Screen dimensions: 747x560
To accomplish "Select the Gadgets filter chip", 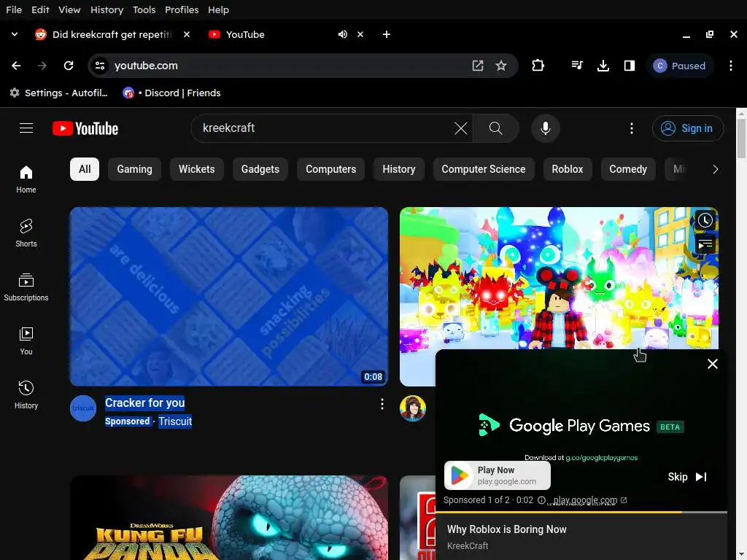I will pyautogui.click(x=260, y=169).
